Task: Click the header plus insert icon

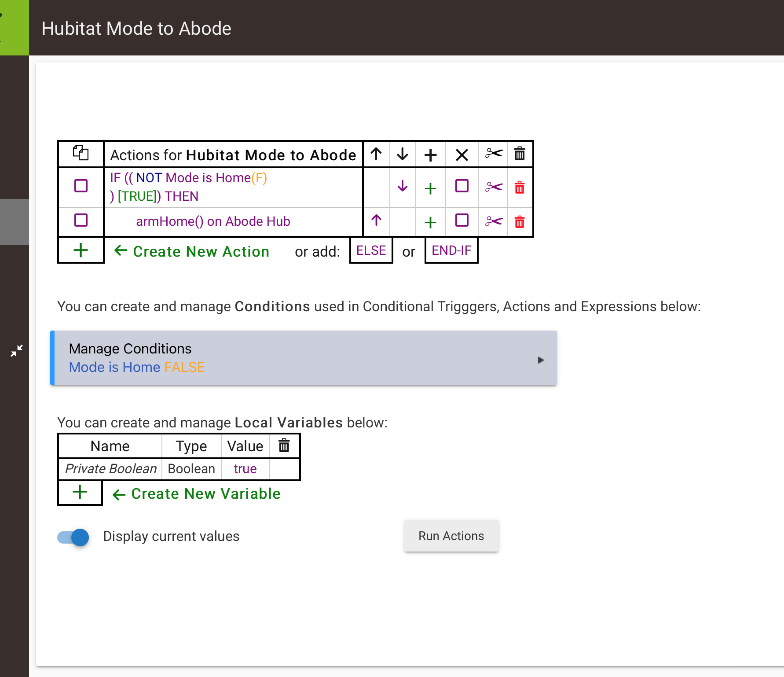Action: pyautogui.click(x=430, y=155)
